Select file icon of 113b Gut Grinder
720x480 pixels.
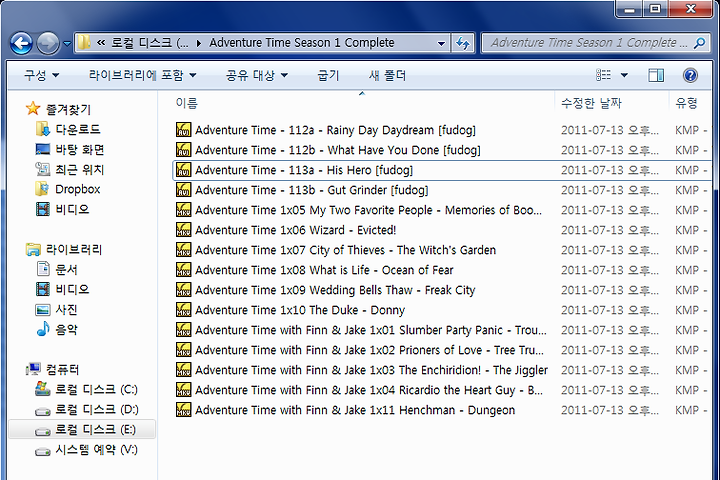coord(183,190)
